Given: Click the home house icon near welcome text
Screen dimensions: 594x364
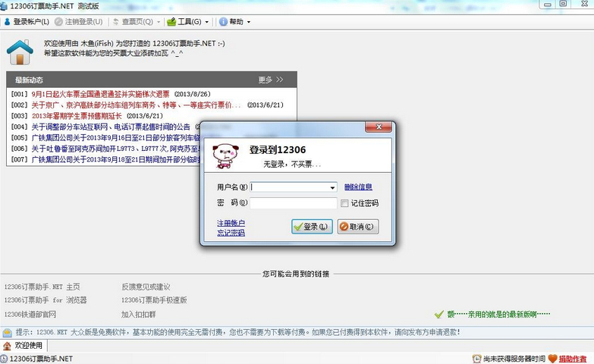Looking at the screenshot, I should (x=20, y=52).
